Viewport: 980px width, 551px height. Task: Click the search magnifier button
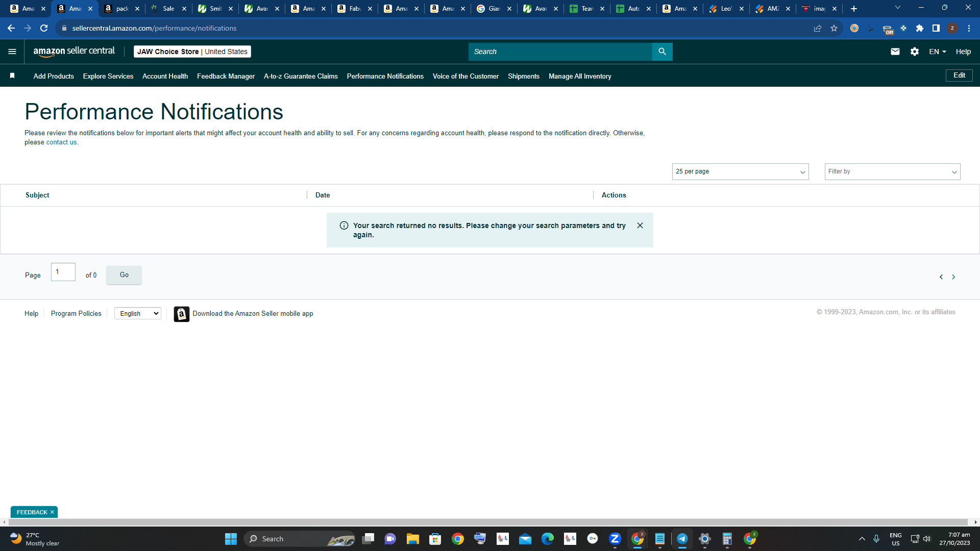(x=662, y=52)
